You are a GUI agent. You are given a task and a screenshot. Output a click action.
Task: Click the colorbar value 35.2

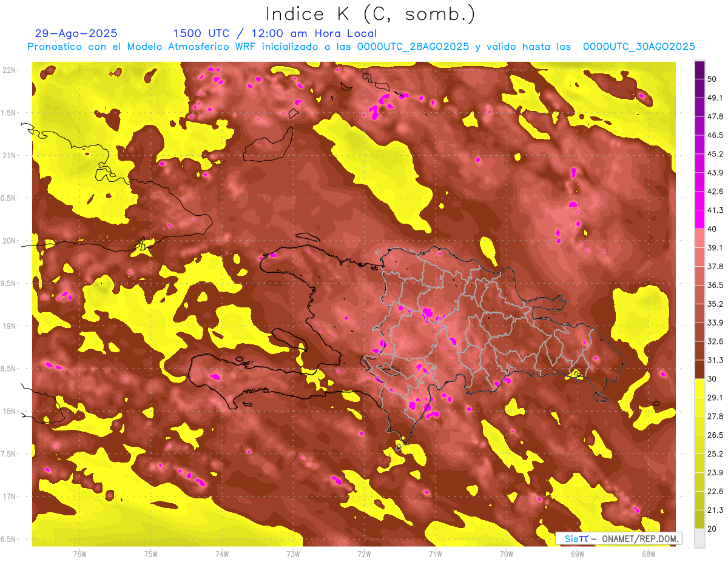715,304
